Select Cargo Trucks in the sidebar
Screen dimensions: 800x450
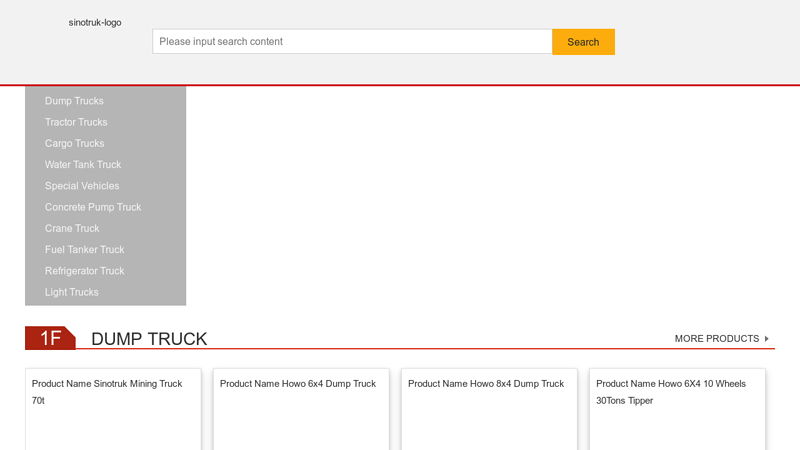(x=74, y=143)
